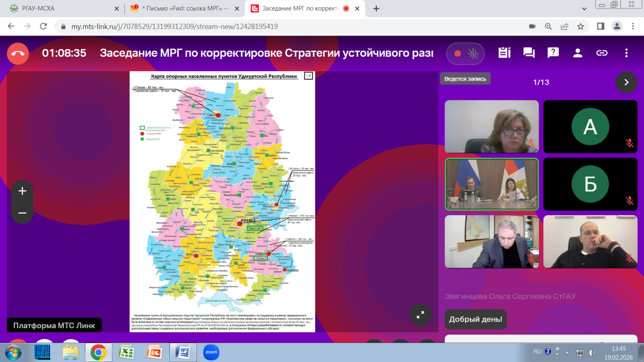Viewport: 644px width, 362px height.
Task: Open the three-dot more options menu
Action: click(x=626, y=53)
